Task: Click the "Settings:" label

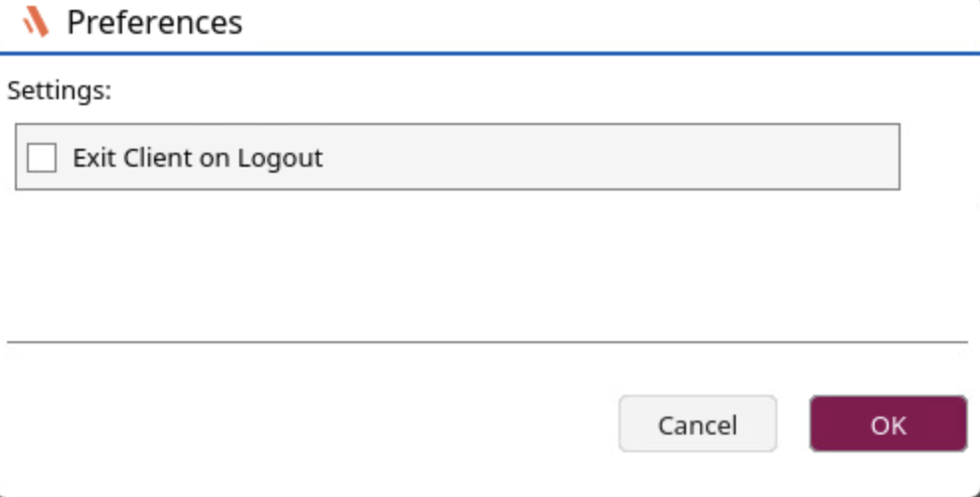Action: pos(59,91)
